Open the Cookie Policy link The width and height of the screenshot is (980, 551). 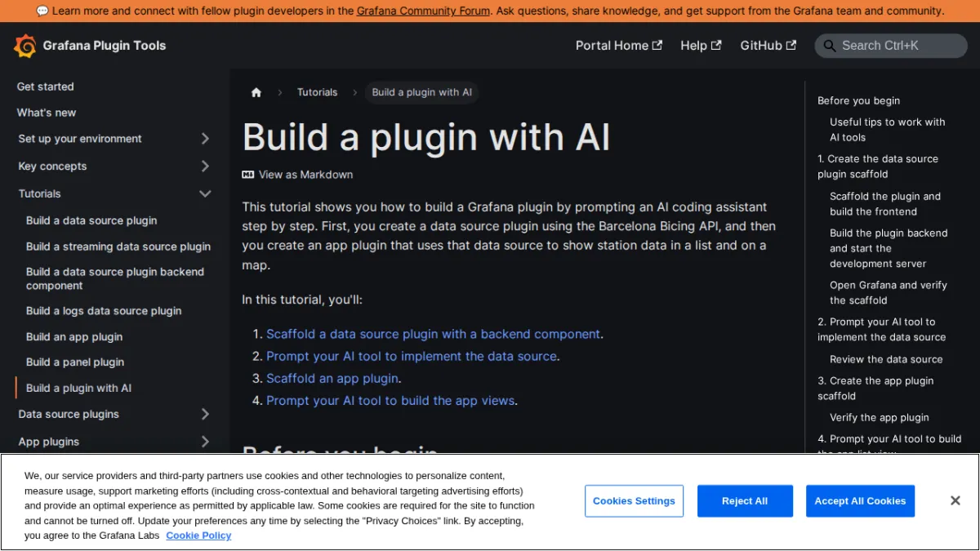[198, 535]
